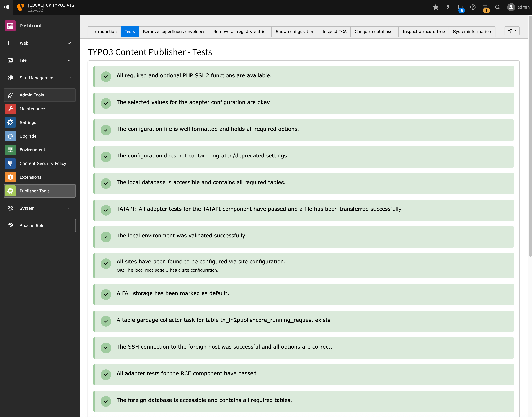Viewport: 532px width, 417px height.
Task: Expand the Apache Solr group chevron
Action: 69,225
